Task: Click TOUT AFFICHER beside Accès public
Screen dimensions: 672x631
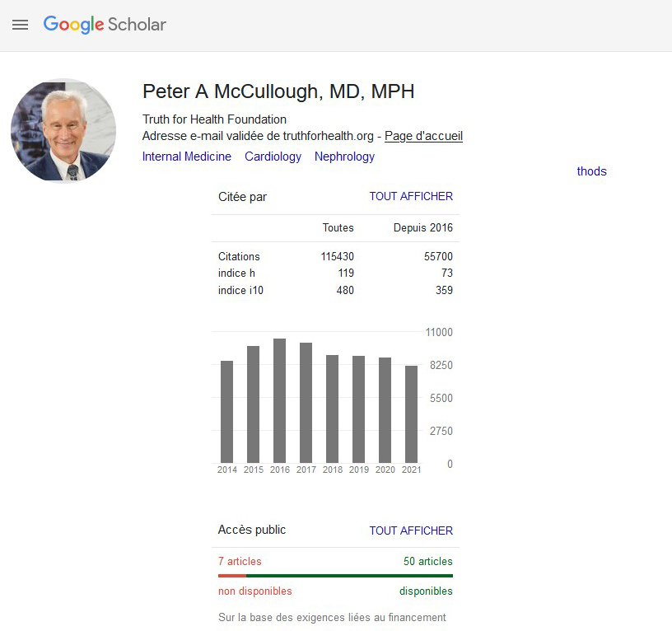Action: (411, 531)
